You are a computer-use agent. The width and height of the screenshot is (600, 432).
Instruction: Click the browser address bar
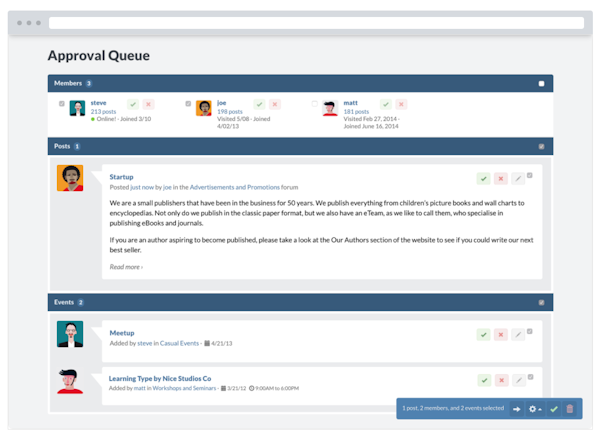(316, 23)
